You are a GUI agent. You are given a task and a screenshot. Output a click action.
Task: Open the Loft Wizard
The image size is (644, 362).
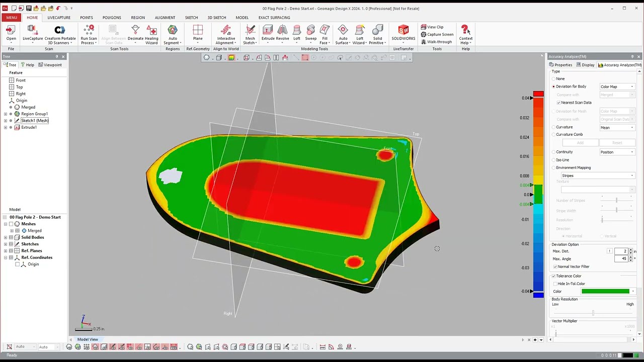(360, 34)
